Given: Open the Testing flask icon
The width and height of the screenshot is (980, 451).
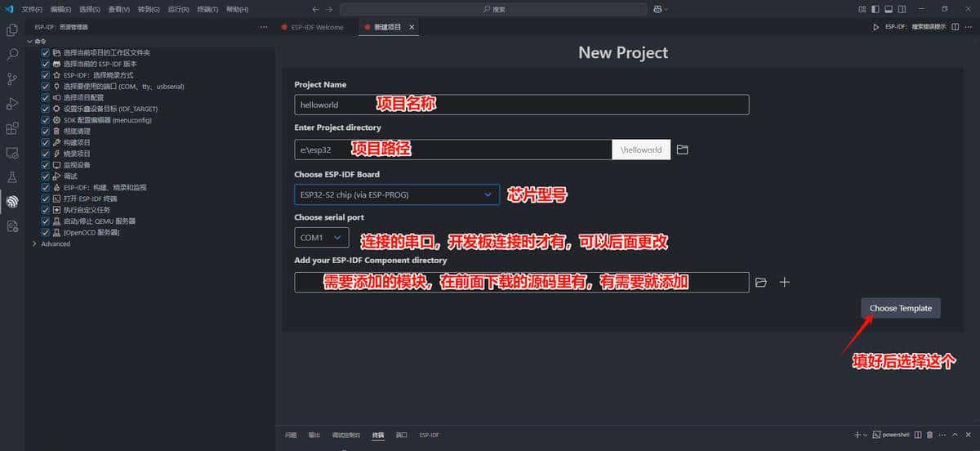Looking at the screenshot, I should point(12,177).
